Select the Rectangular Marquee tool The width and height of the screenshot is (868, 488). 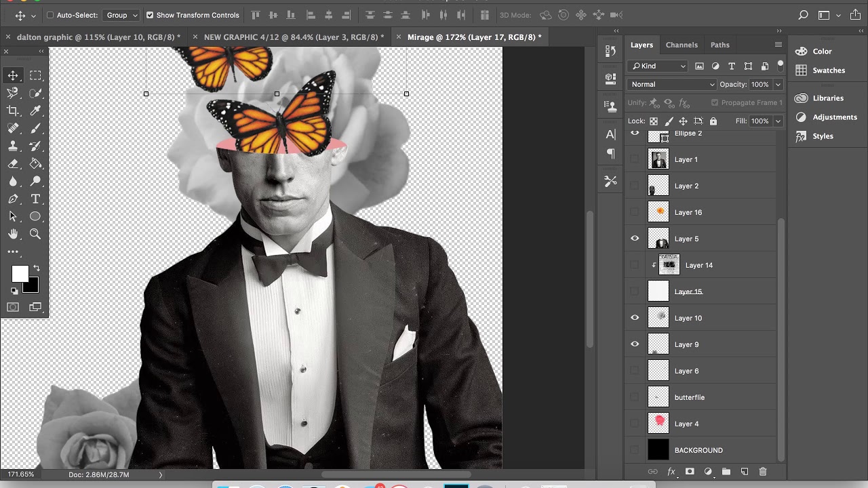click(x=36, y=75)
